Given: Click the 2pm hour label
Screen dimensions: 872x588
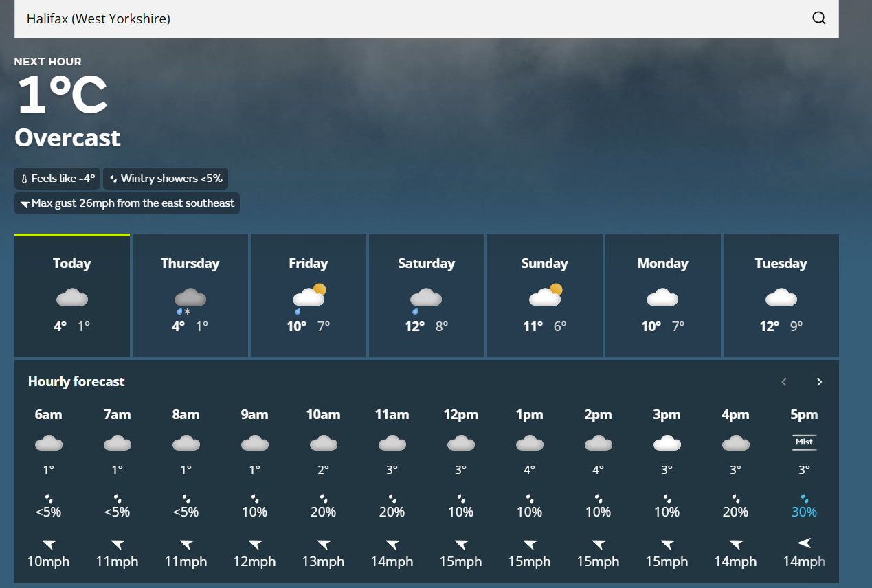Looking at the screenshot, I should tap(599, 415).
